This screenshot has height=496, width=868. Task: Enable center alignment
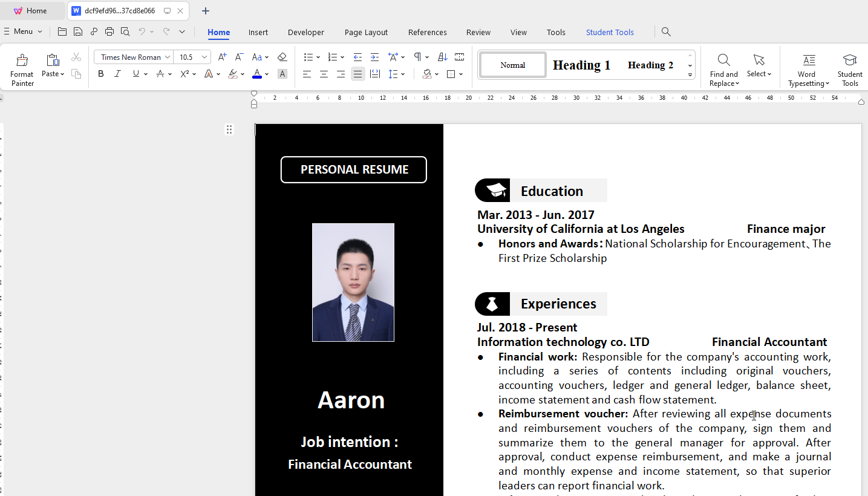point(324,74)
